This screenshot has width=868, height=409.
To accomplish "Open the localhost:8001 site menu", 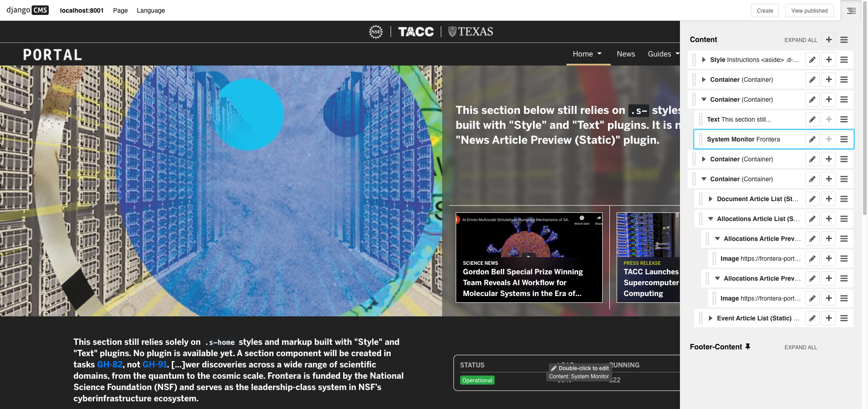I will point(82,10).
